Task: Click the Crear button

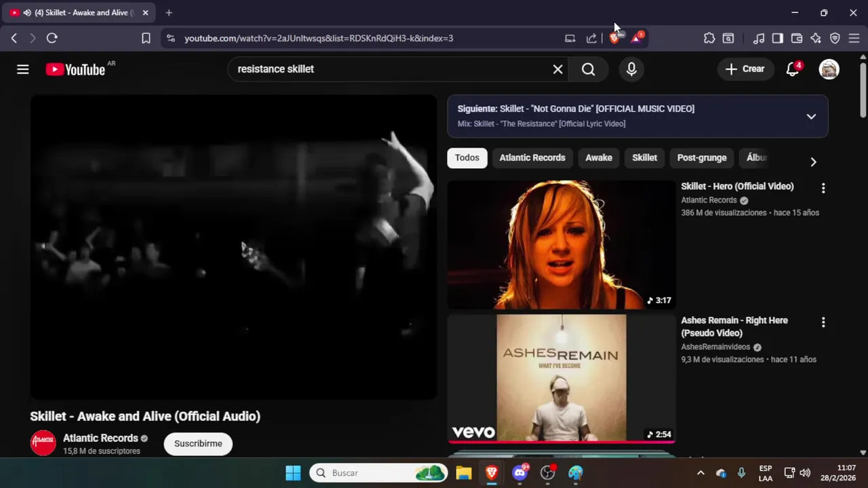Action: click(x=745, y=69)
